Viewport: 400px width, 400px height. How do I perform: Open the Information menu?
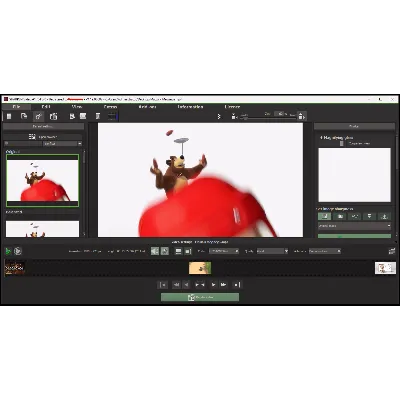pos(190,107)
